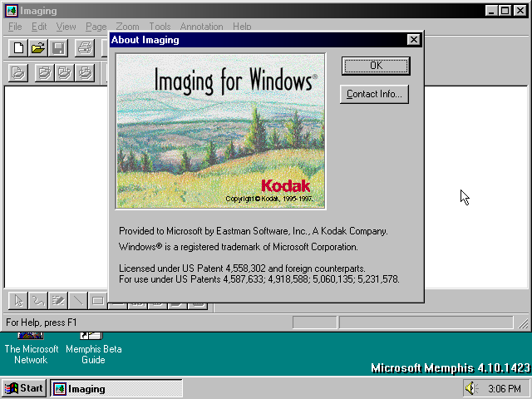Open the Zoom menu
The width and height of the screenshot is (532, 399).
(x=127, y=27)
